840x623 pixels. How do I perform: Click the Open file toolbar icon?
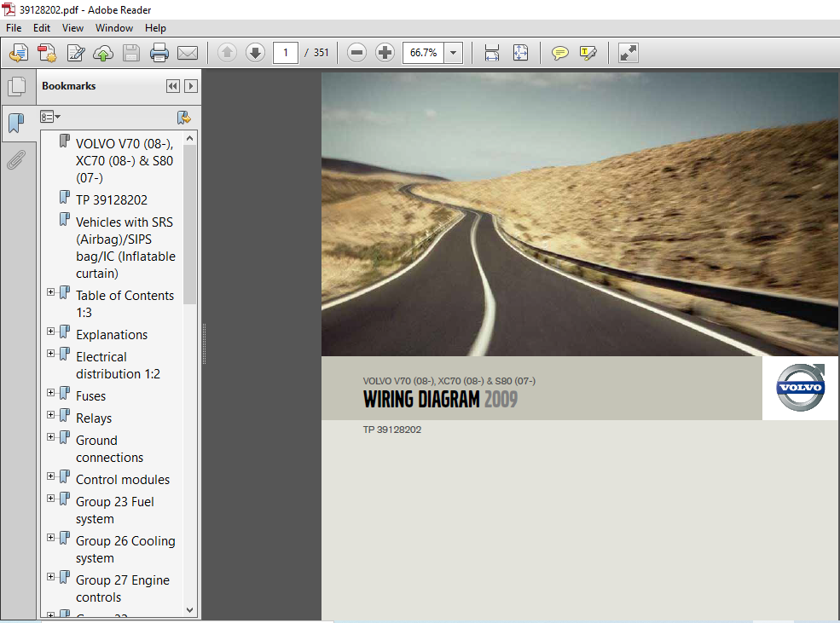click(19, 53)
